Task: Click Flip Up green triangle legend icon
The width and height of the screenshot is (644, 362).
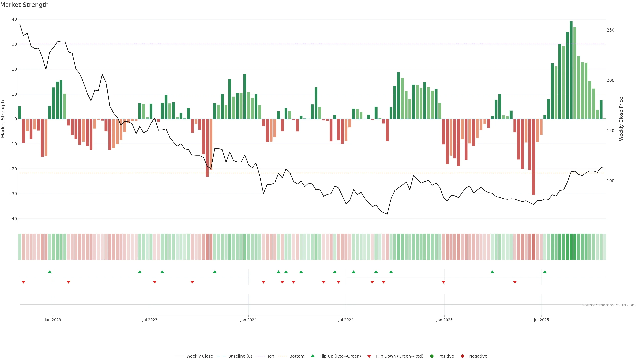Action: pos(312,356)
